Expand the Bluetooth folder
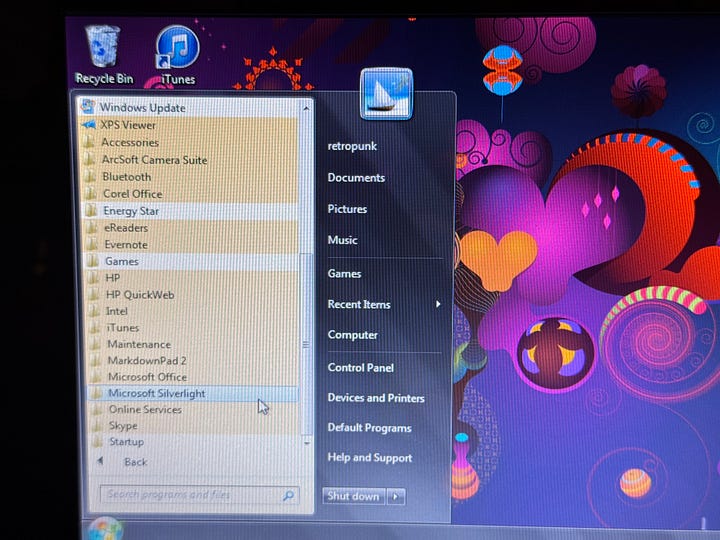 191,177
